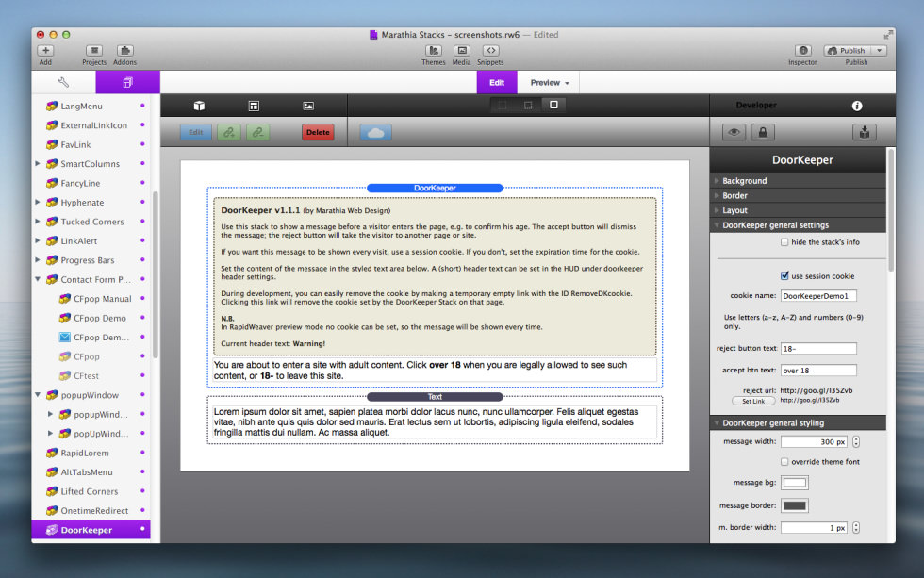Switch to the wrench settings tab
This screenshot has height=578, width=924.
click(64, 82)
